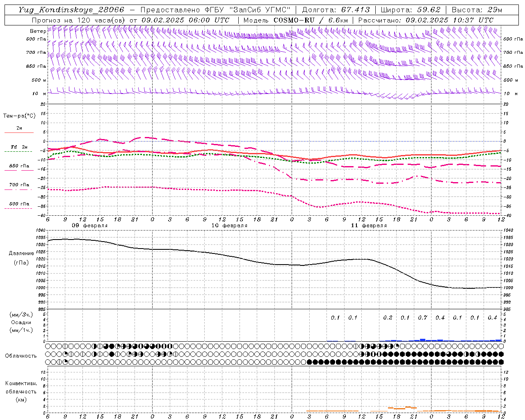The width and height of the screenshot is (525, 420).
Task: Click the Давление pressure panel title
Action: click(21, 253)
